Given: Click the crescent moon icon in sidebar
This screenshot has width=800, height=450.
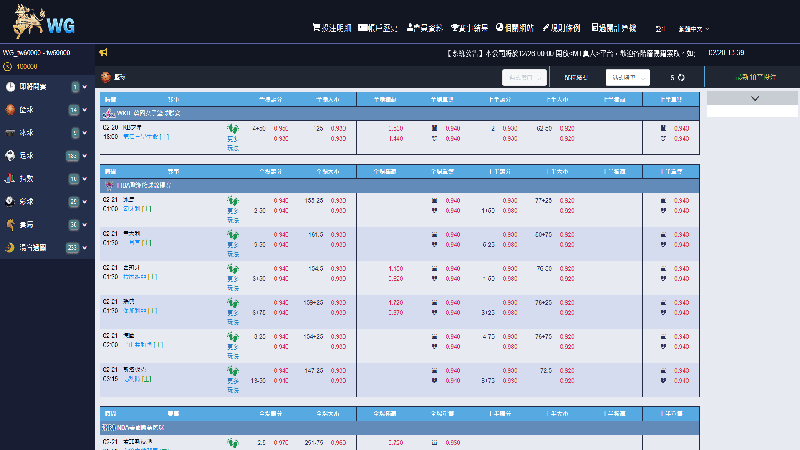Looking at the screenshot, I should pos(10,247).
